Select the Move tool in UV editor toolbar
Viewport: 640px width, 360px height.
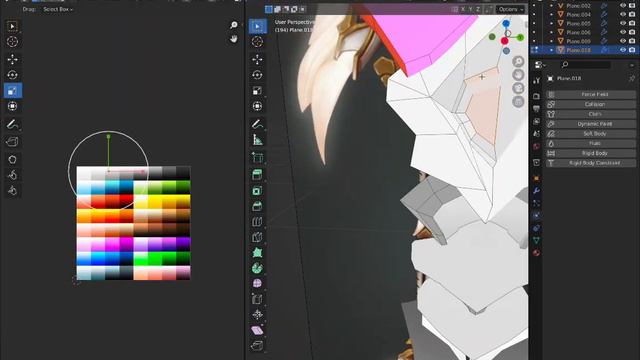(12, 60)
